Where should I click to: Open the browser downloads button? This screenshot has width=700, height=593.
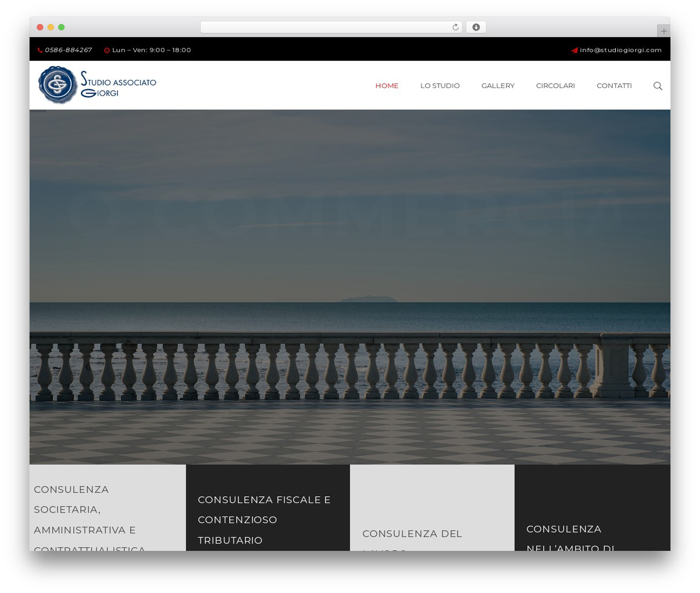(x=476, y=27)
